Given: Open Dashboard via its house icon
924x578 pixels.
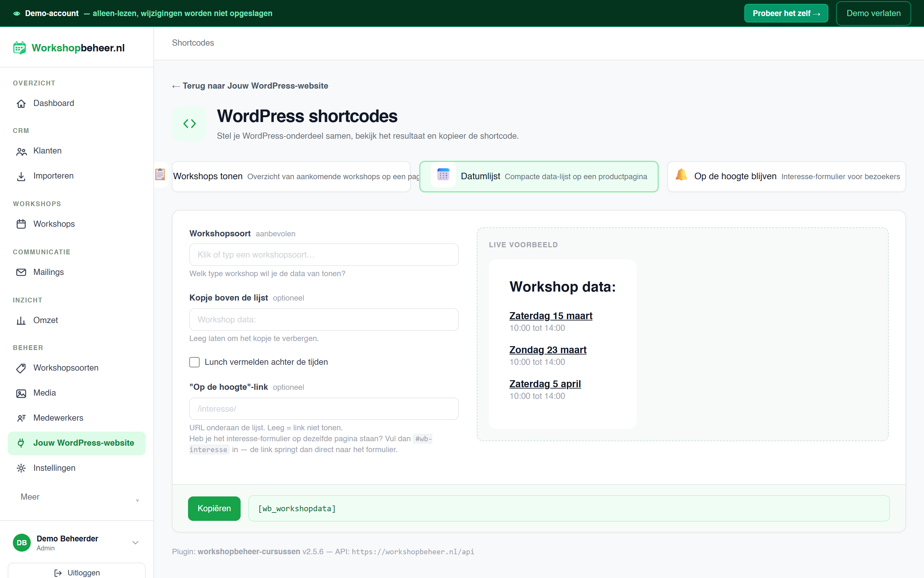Looking at the screenshot, I should [x=21, y=104].
